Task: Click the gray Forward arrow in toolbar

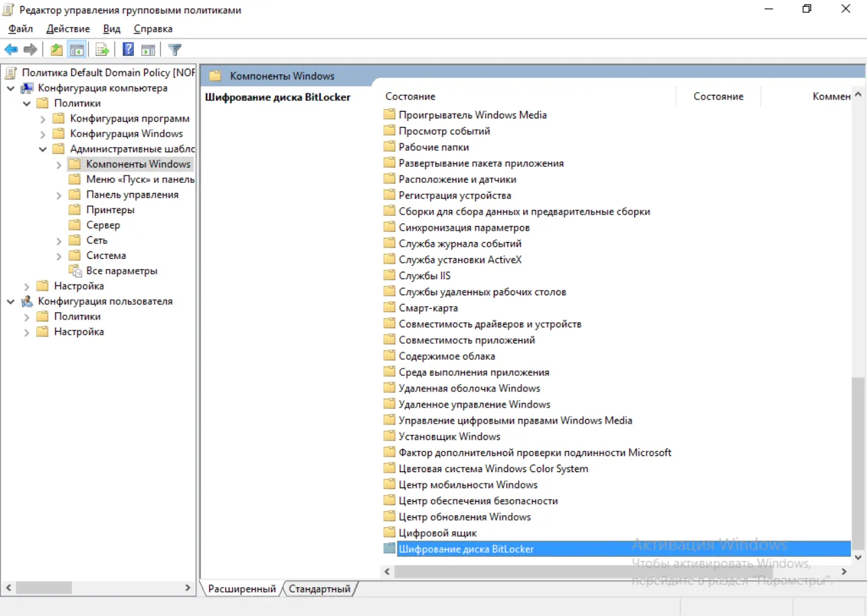Action: pos(30,50)
